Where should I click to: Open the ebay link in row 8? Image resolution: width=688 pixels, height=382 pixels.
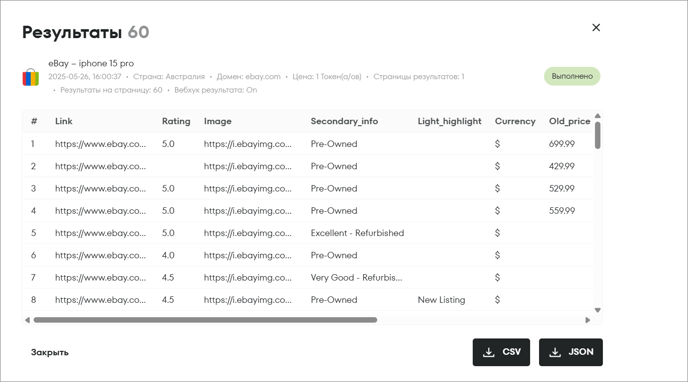coord(100,300)
